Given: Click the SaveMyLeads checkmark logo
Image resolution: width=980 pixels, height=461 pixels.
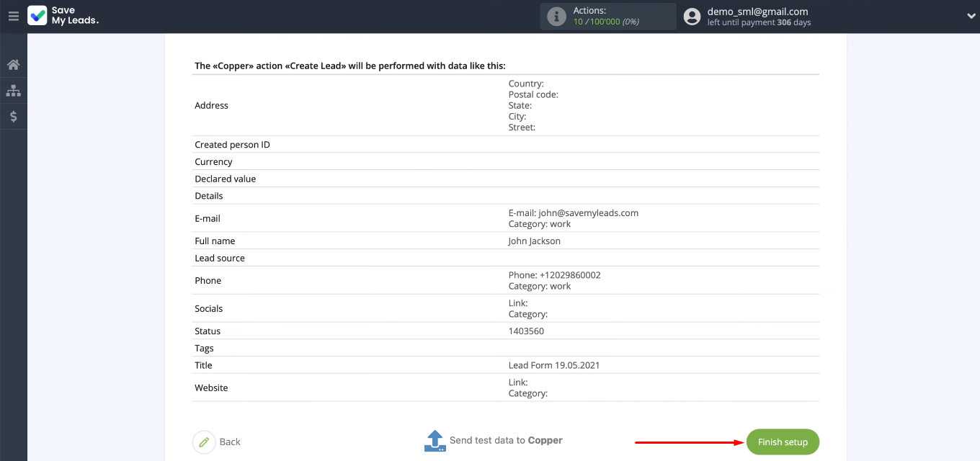Looking at the screenshot, I should (x=37, y=16).
